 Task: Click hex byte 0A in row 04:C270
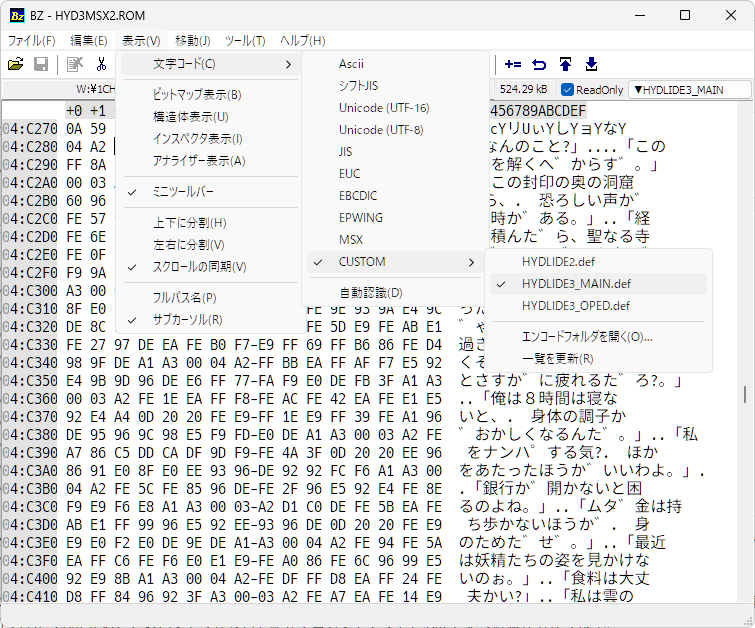click(x=74, y=129)
